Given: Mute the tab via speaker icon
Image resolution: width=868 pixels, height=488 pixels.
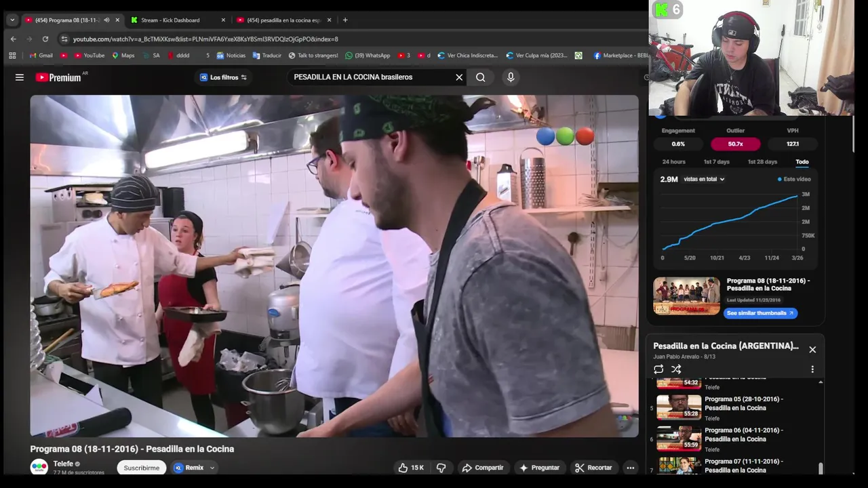Looking at the screenshot, I should point(106,20).
